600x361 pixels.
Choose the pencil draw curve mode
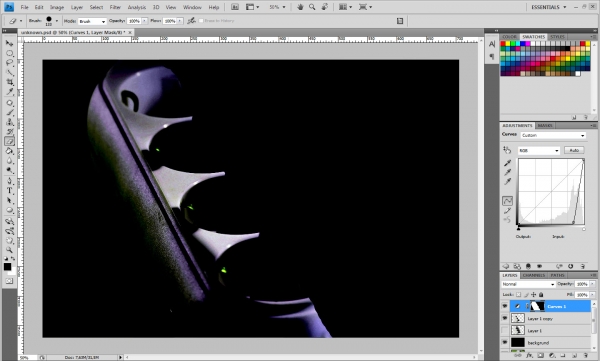(507, 211)
